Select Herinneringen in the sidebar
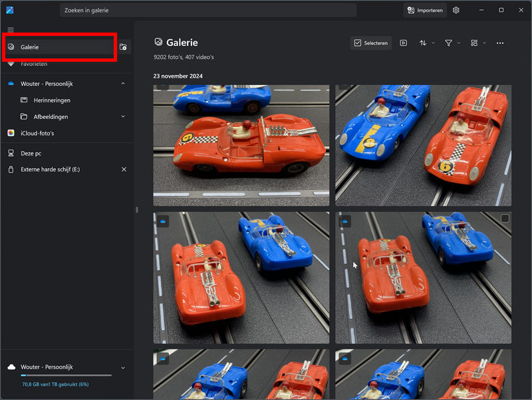The image size is (532, 400). [52, 100]
